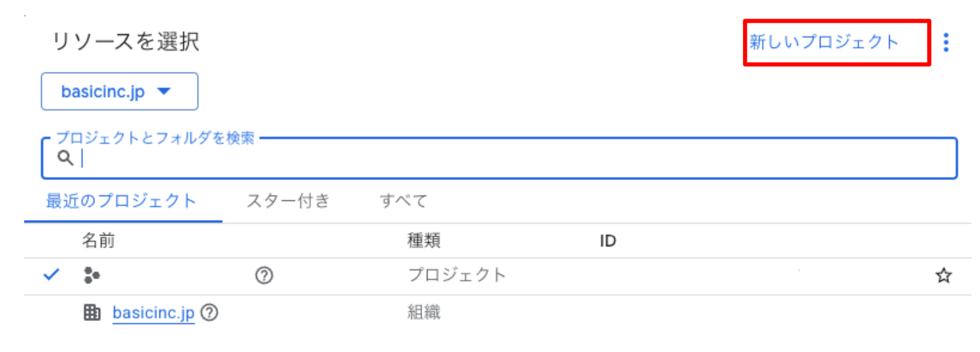Open the スター付き tab
This screenshot has height=352, width=980.
[x=288, y=201]
